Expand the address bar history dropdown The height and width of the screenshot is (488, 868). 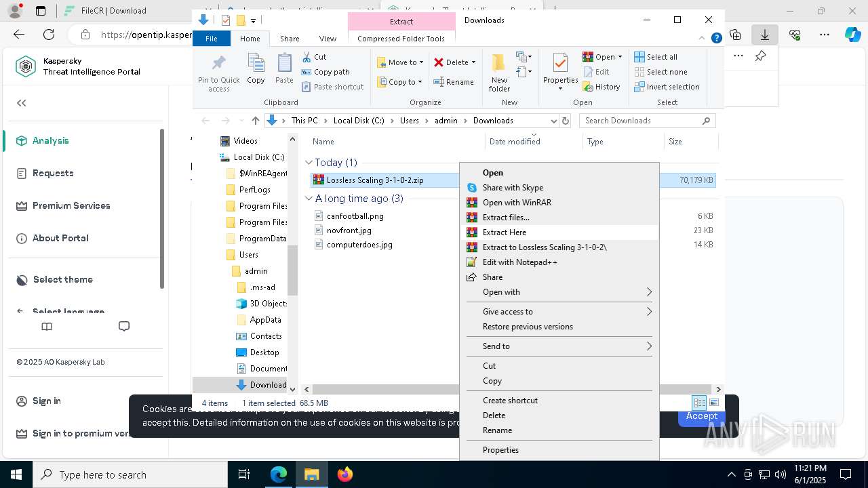coord(553,121)
